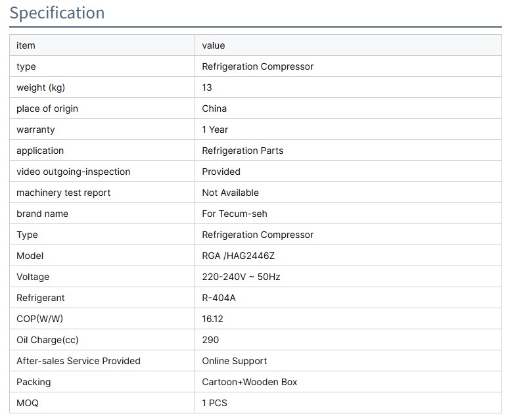
Task: Select the 'video outgoing-inspection' label
Action: click(74, 172)
